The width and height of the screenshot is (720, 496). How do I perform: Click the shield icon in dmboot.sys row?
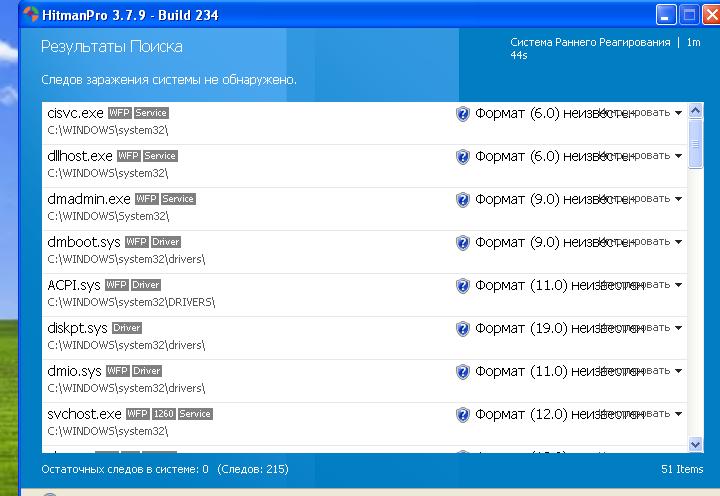pyautogui.click(x=462, y=242)
